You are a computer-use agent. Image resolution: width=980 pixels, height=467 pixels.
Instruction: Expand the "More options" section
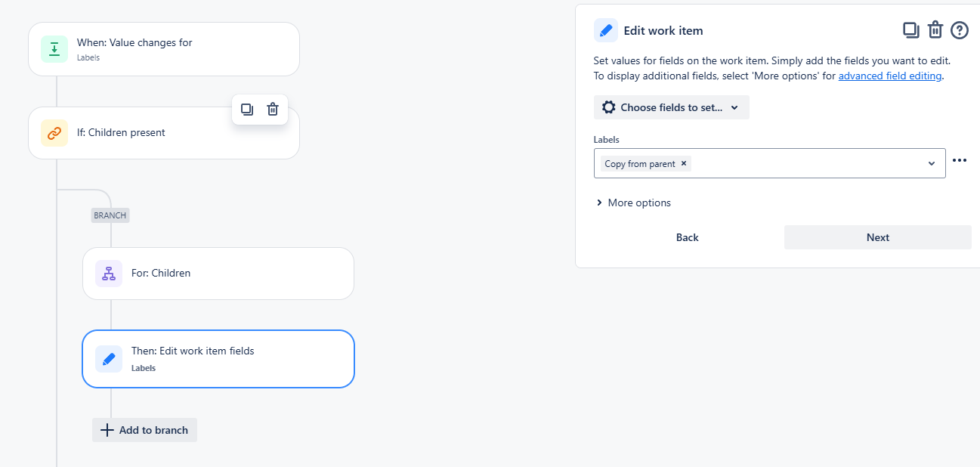click(x=633, y=203)
